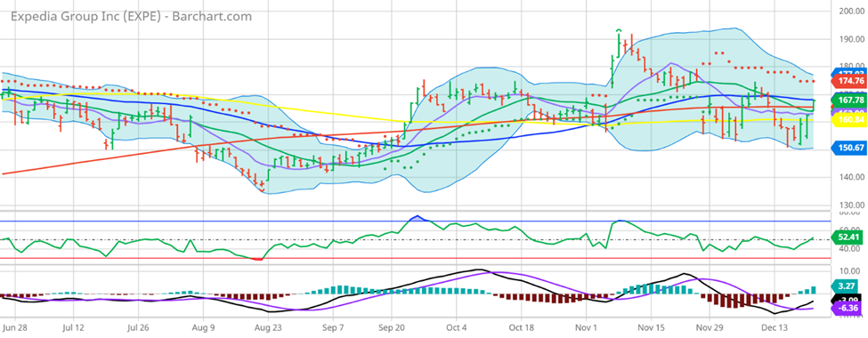Screen dimensions: 868x338
Task: Click the Nov 15 date label
Action: [651, 327]
